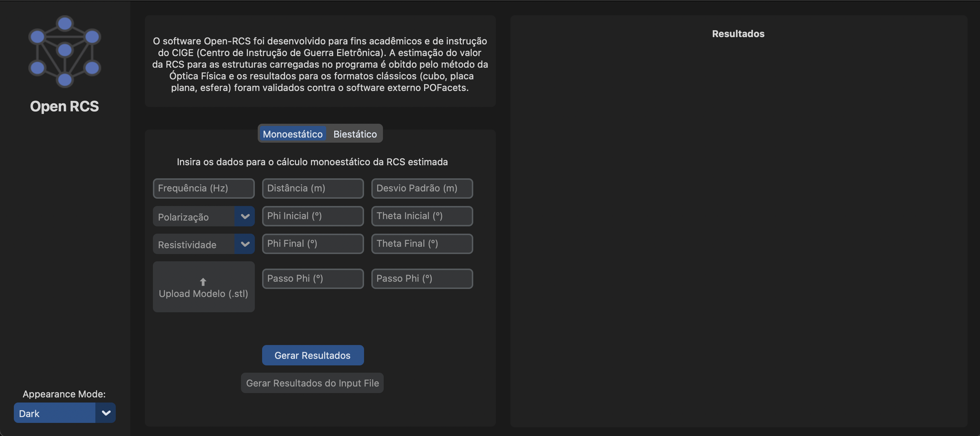
Task: Open the Appearance Mode Dark dropdown
Action: click(x=105, y=413)
